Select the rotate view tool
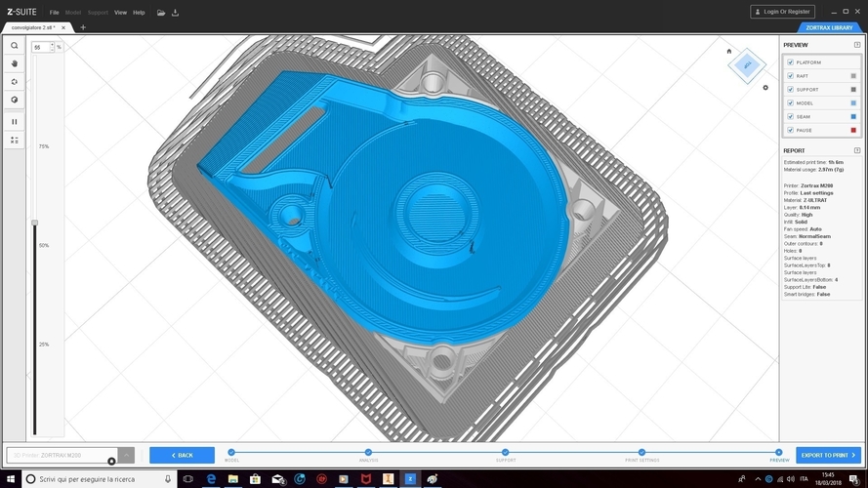The height and width of the screenshot is (488, 868). (x=15, y=82)
